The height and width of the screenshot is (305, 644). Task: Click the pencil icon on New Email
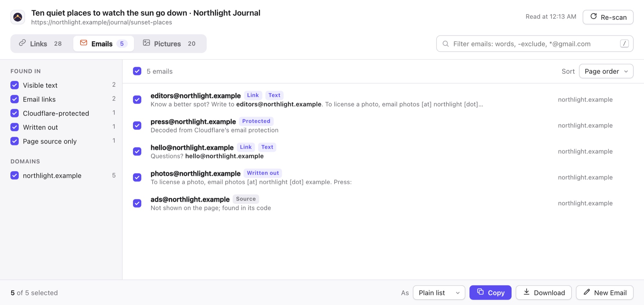(587, 292)
